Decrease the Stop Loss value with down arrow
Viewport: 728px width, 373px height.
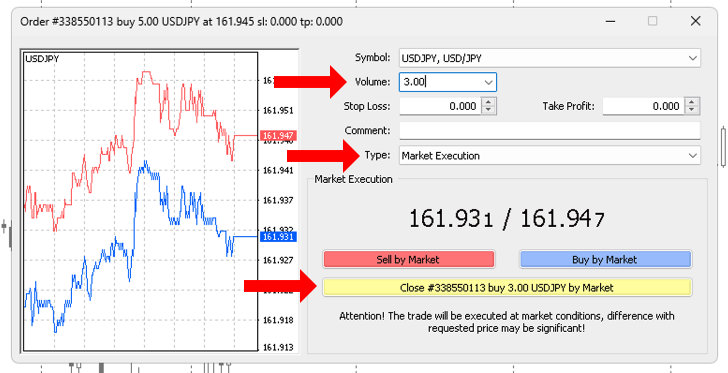click(x=488, y=110)
